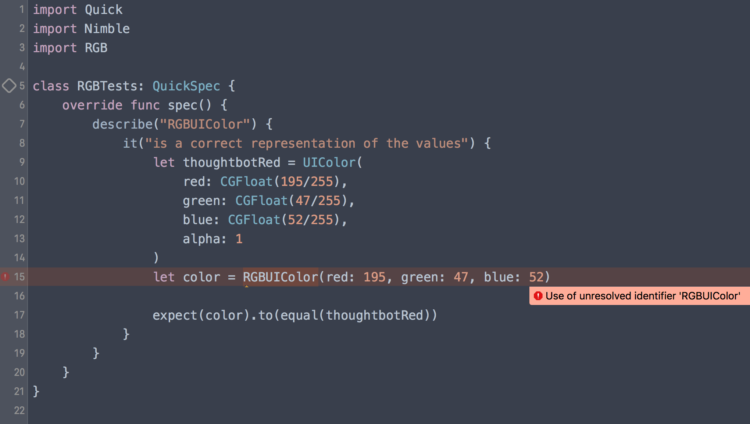The width and height of the screenshot is (750, 424).
Task: Click the highlighted RGBUIColor identifier on line 15
Action: [280, 277]
